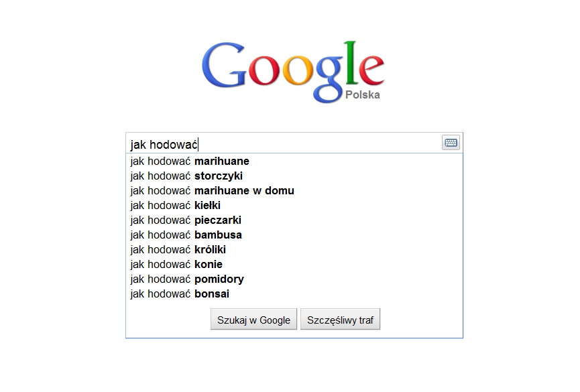580x392 pixels.
Task: Pick the 'jak hodować bambusa' suggestion
Action: pyautogui.click(x=294, y=235)
